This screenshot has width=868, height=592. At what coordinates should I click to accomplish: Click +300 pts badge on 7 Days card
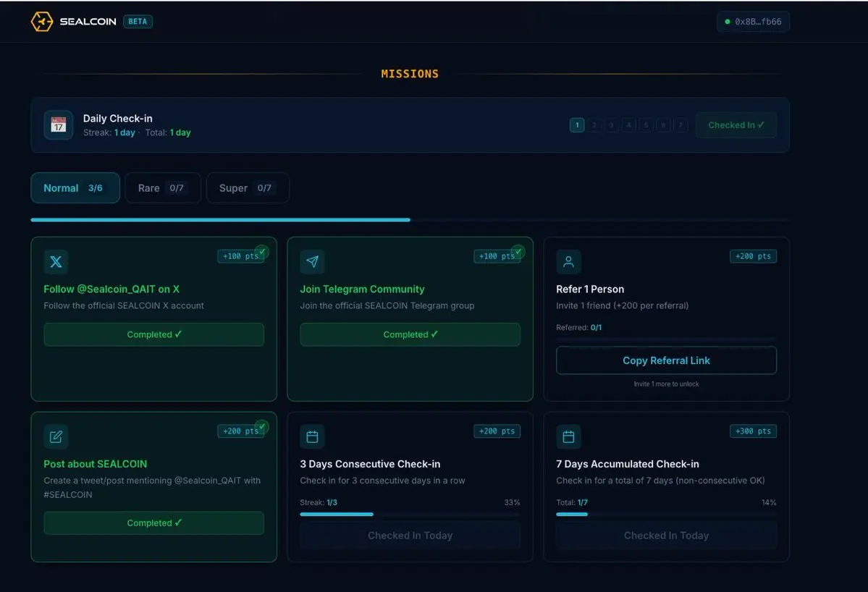[x=754, y=431]
